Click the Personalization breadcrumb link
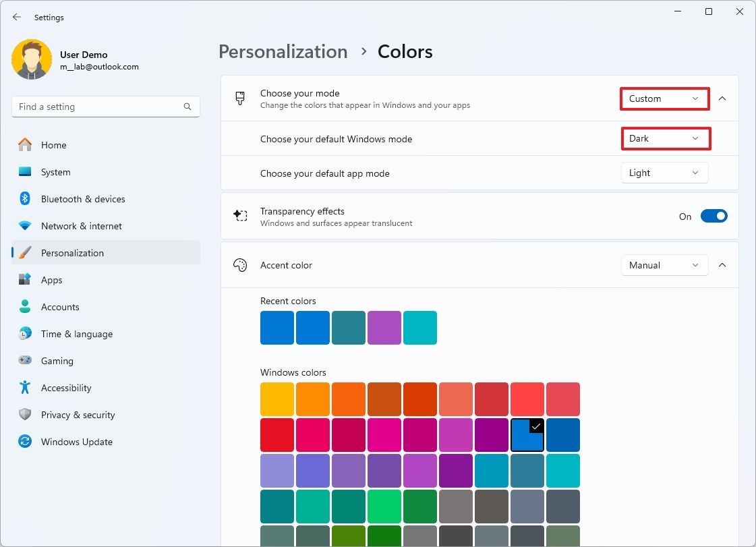This screenshot has height=547, width=756. click(283, 52)
